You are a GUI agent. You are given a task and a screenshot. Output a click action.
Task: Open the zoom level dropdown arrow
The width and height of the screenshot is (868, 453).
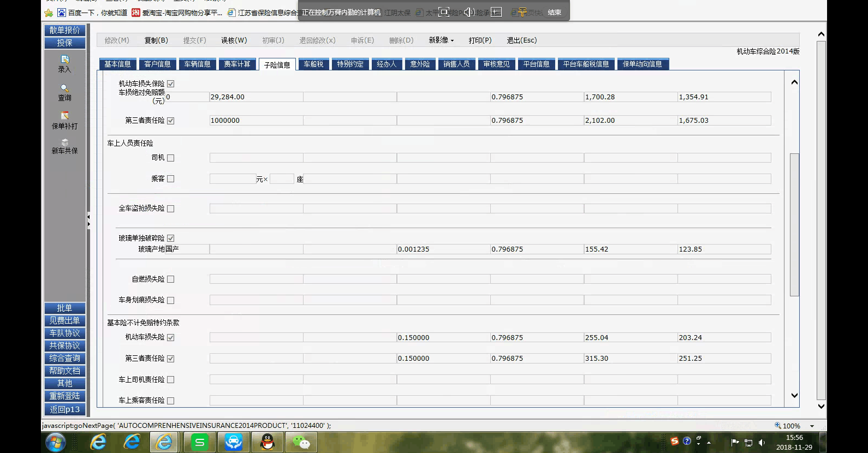tap(812, 426)
